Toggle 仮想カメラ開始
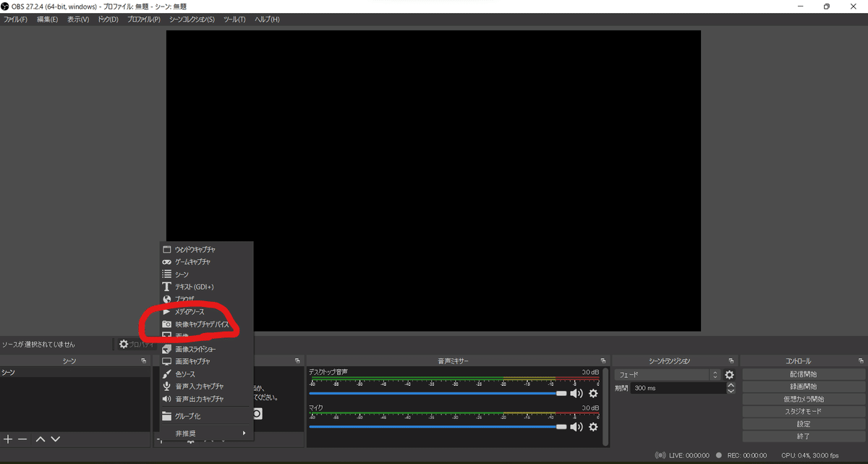The width and height of the screenshot is (868, 464). coord(803,399)
